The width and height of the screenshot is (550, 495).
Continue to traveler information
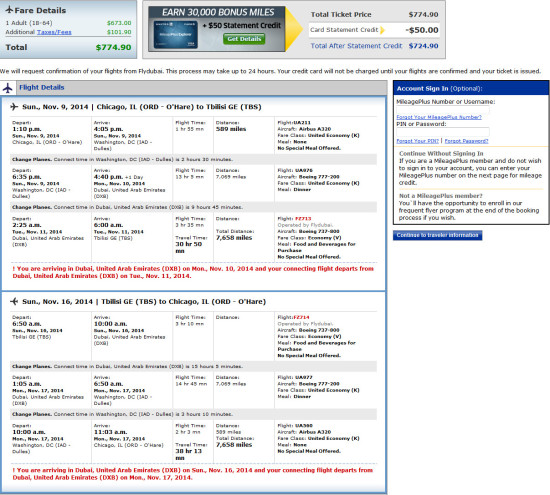(437, 235)
